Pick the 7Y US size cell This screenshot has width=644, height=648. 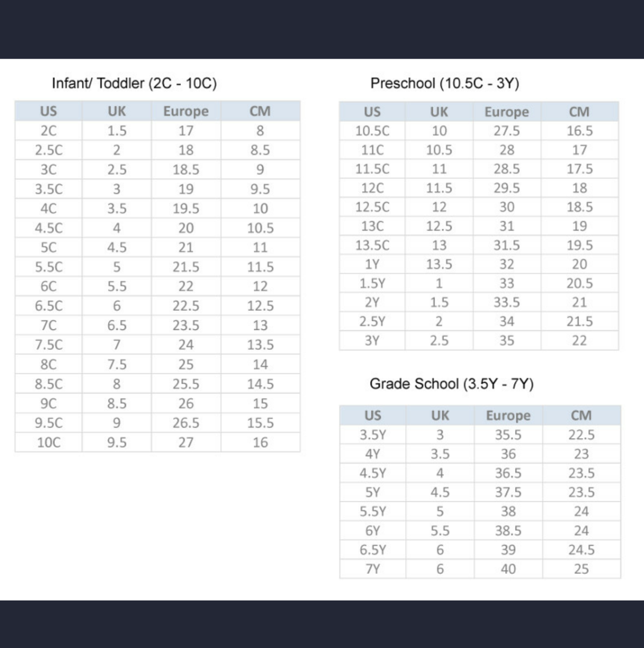[372, 569]
